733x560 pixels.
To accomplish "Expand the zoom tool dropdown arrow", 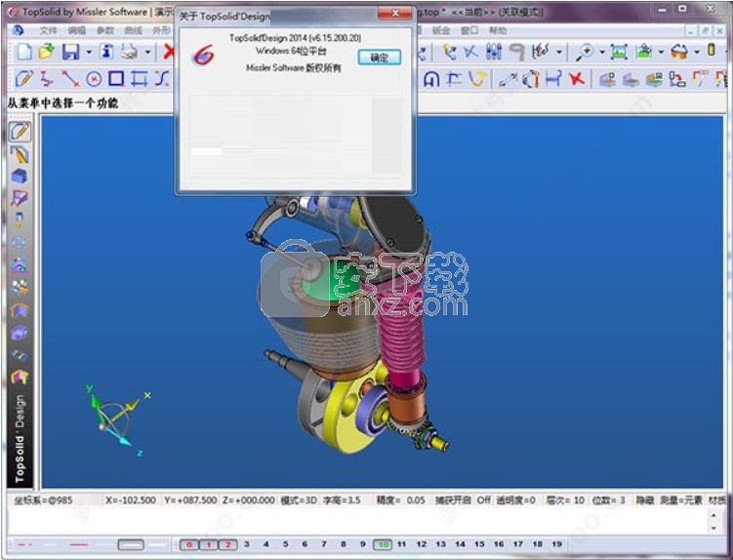I will click(601, 52).
